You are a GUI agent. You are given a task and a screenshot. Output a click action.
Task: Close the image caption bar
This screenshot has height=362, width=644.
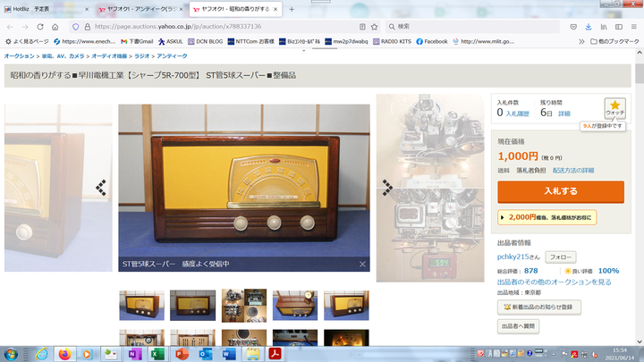[x=362, y=265]
